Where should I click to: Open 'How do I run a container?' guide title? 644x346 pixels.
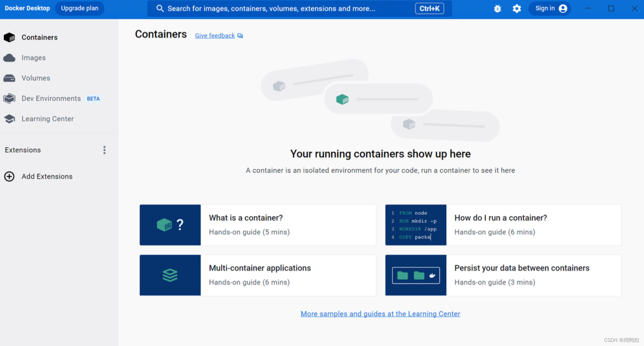point(500,218)
